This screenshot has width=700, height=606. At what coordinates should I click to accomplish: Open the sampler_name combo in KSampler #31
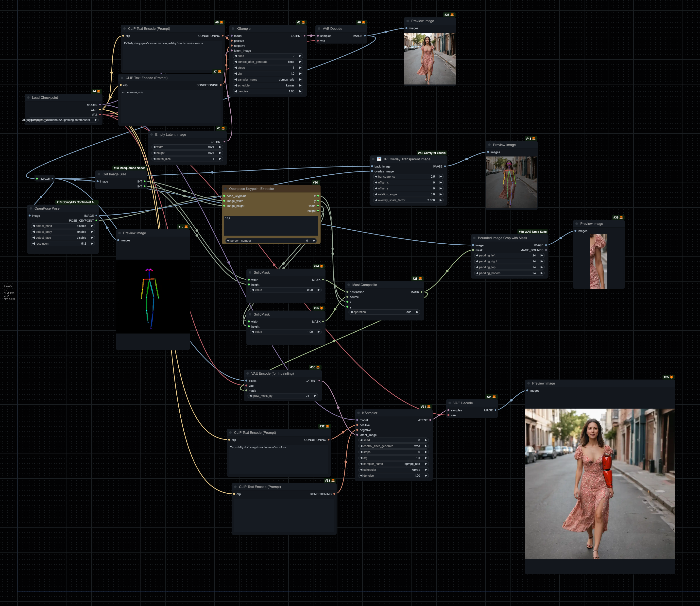click(x=394, y=464)
